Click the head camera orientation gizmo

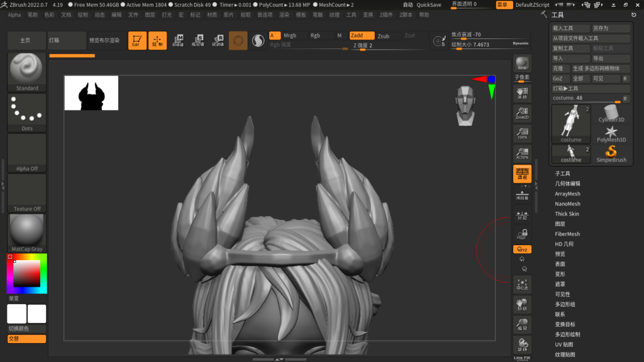(465, 106)
